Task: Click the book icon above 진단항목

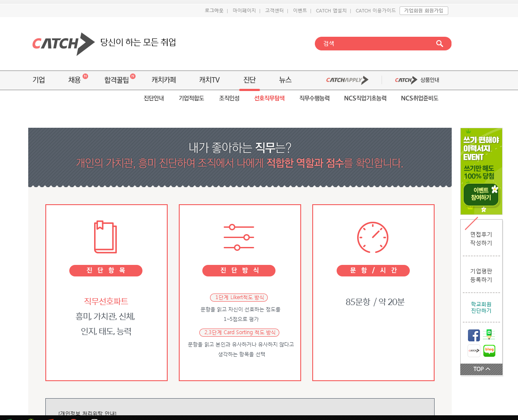Action: point(106,237)
